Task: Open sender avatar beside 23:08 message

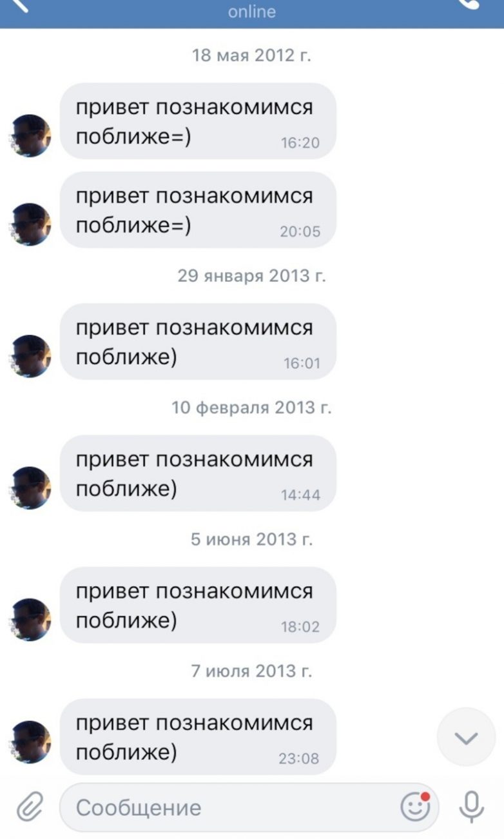Action: (30, 742)
